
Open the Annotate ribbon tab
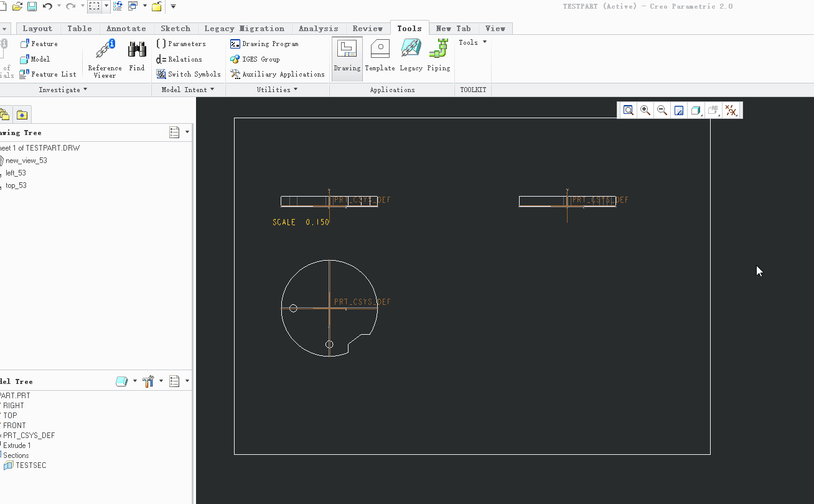126,29
